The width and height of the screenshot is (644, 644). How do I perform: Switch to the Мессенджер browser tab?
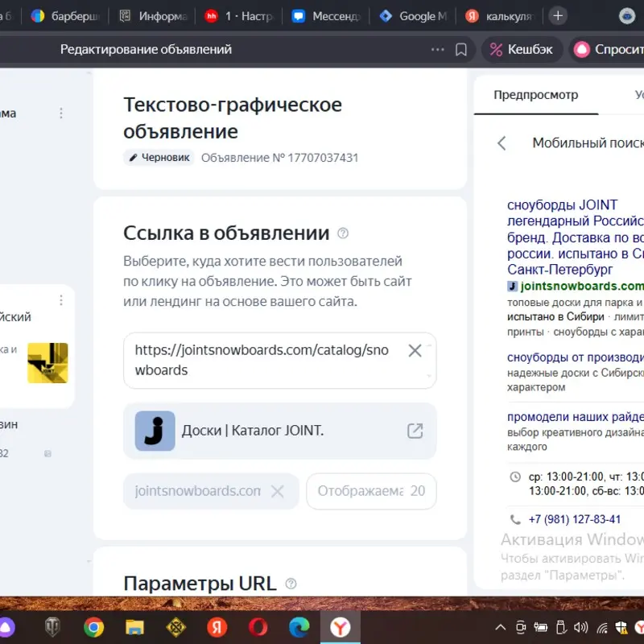(x=326, y=16)
